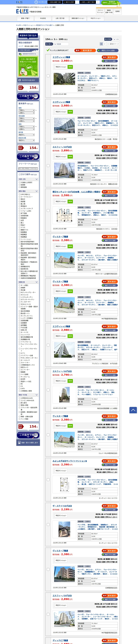Click bulk 検討リストに追加 next to top 資料請求
The height and width of the screenshot is (644, 138).
[x=108, y=50]
